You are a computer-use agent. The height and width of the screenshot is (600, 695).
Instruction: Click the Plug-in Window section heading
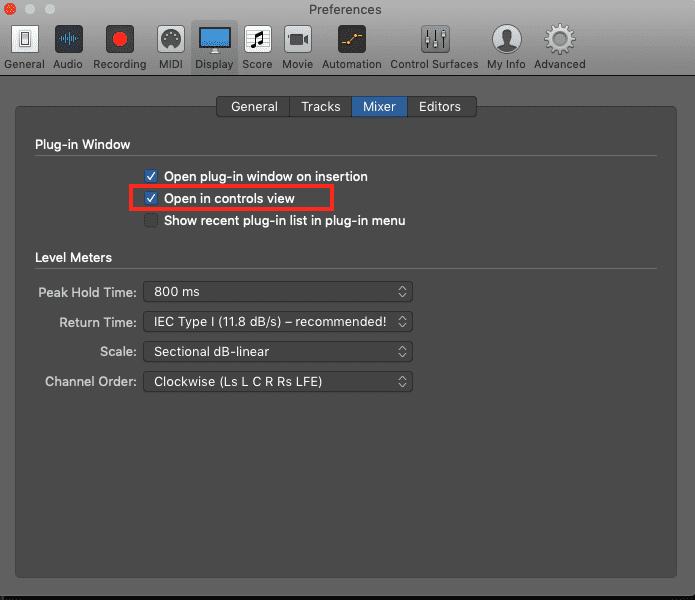pos(82,144)
